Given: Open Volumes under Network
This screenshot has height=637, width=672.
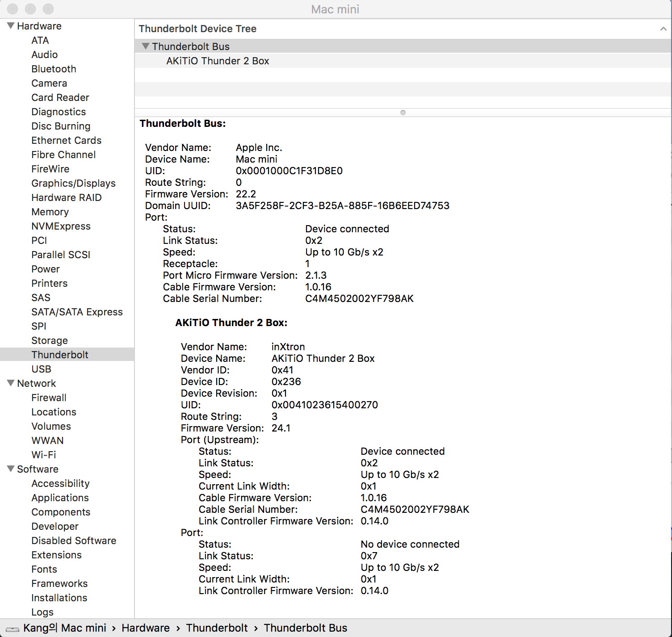Looking at the screenshot, I should (51, 426).
